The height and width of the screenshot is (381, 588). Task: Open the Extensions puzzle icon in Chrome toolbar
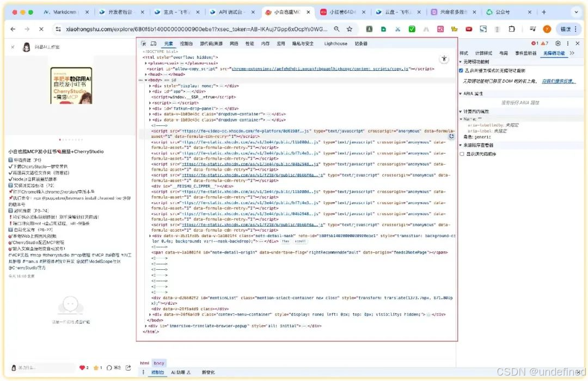coord(512,29)
